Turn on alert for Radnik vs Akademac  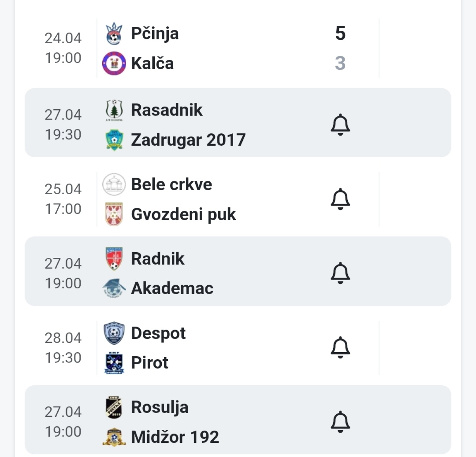click(340, 273)
